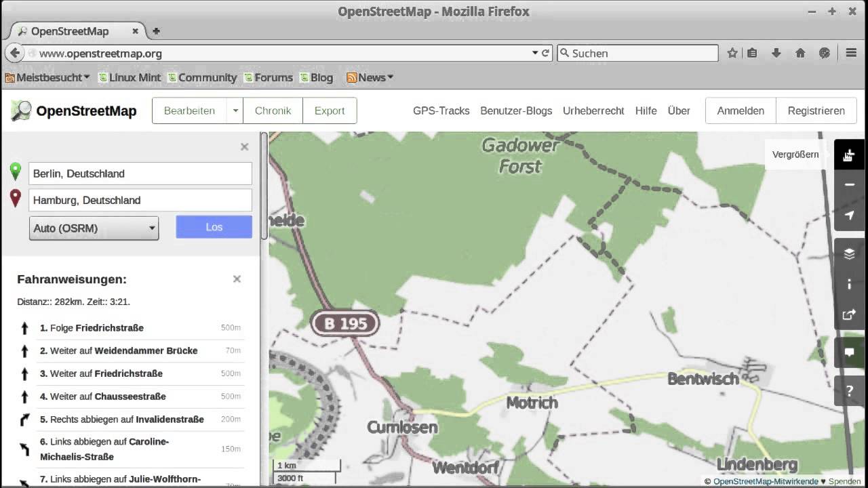This screenshot has height=488, width=868.
Task: Open the Chronik tab
Action: pyautogui.click(x=273, y=110)
